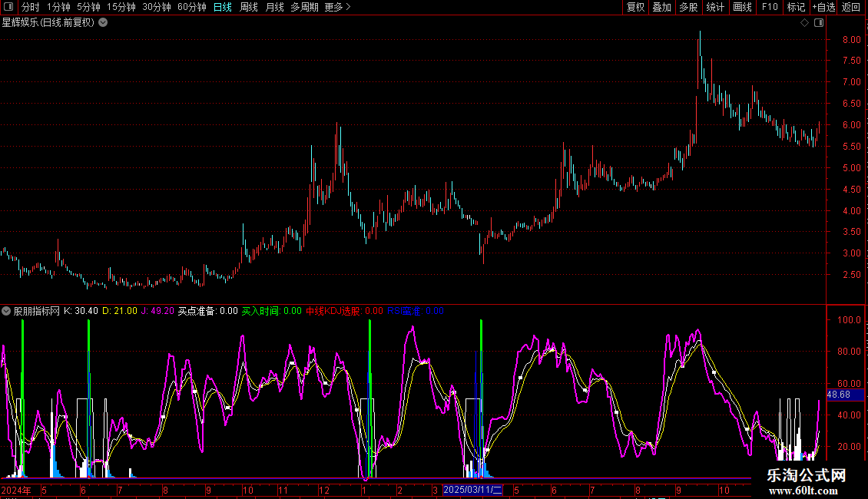The width and height of the screenshot is (868, 499).
Task: Open 多周期 multi-period view
Action: [x=304, y=7]
